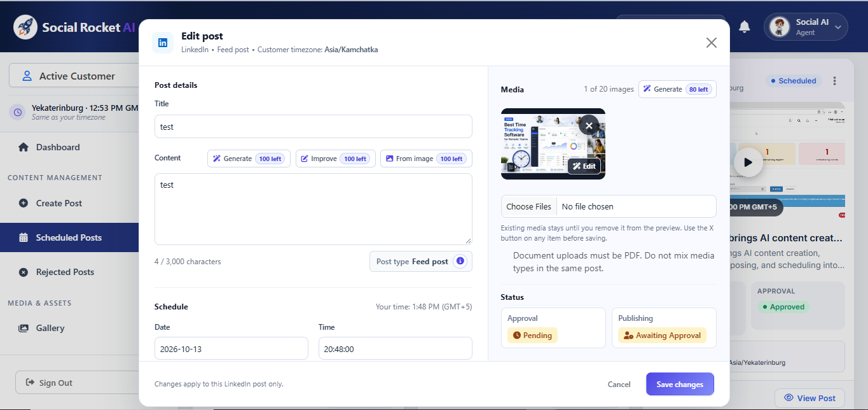Open the three-dot menu on the background post card
The height and width of the screenshot is (410, 868).
click(x=835, y=81)
